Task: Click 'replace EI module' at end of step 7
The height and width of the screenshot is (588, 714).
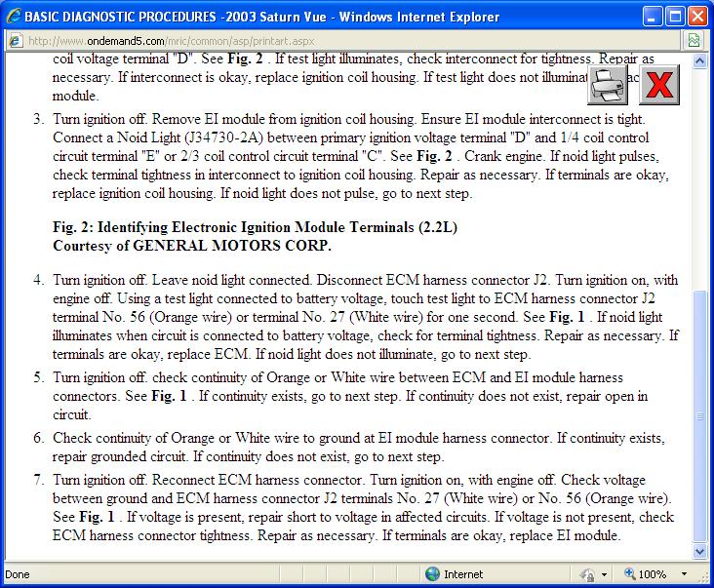Action: pos(565,536)
